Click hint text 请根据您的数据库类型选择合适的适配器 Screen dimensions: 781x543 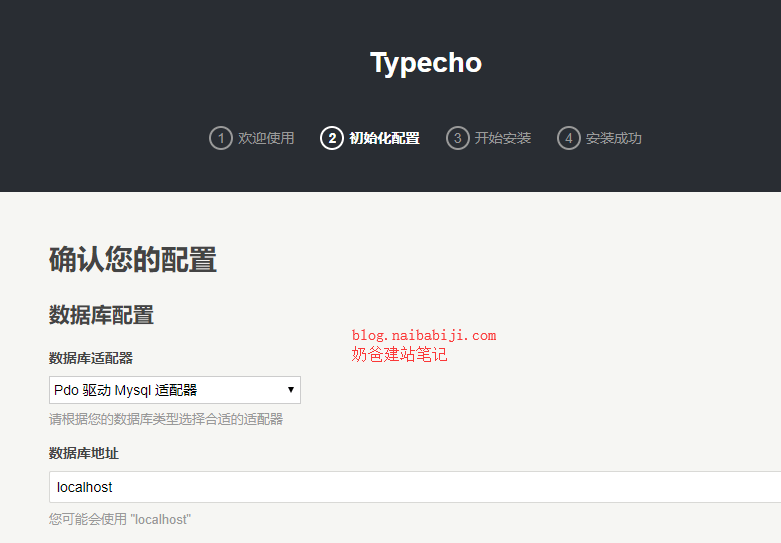click(166, 419)
